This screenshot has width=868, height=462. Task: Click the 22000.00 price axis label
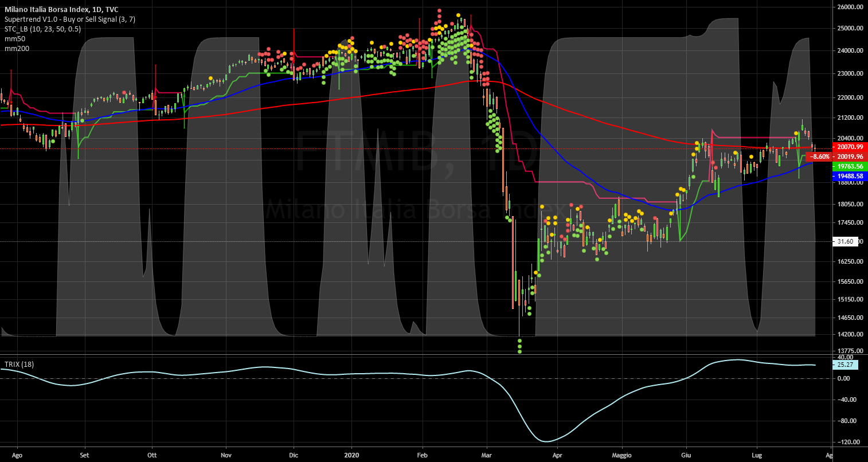[850, 98]
